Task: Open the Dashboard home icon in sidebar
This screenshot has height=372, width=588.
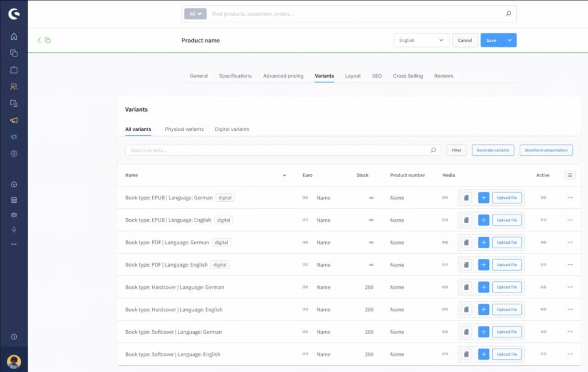Action: pos(14,36)
